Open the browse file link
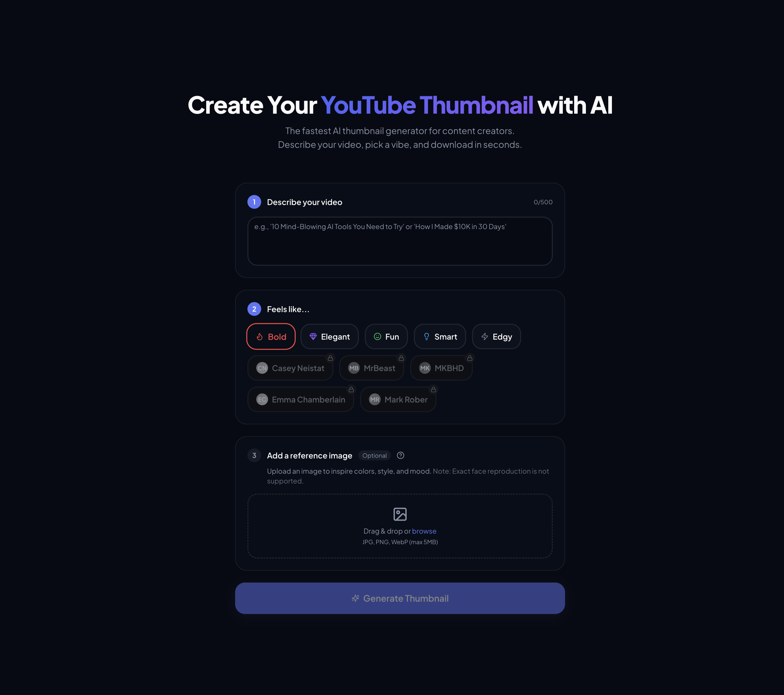The height and width of the screenshot is (695, 784). 424,531
